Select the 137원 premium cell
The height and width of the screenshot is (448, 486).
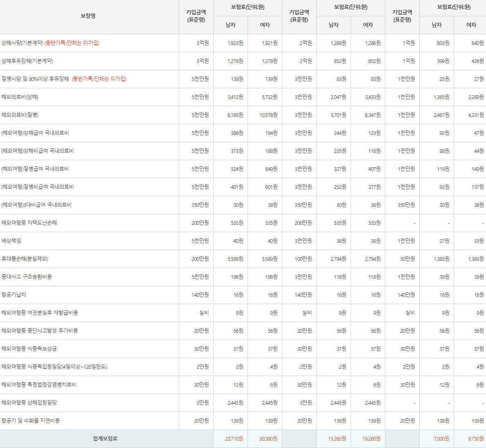tap(478, 187)
